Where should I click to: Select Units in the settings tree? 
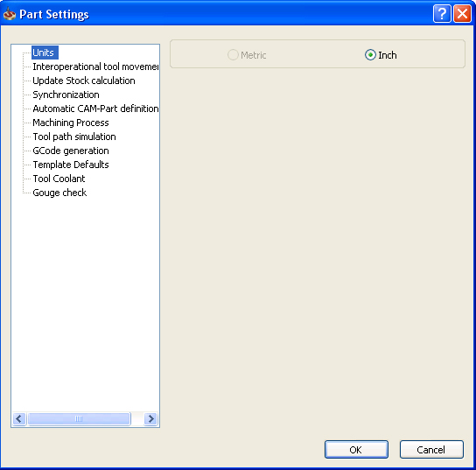(45, 53)
